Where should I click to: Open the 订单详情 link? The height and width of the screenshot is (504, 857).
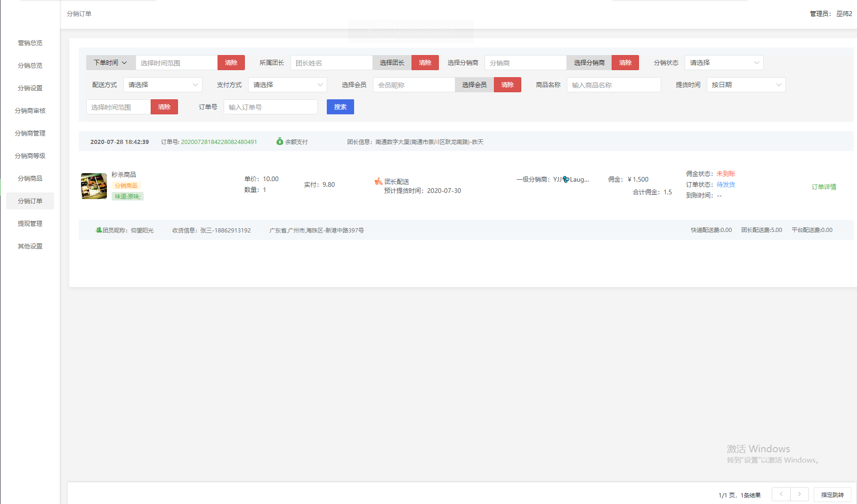point(824,187)
